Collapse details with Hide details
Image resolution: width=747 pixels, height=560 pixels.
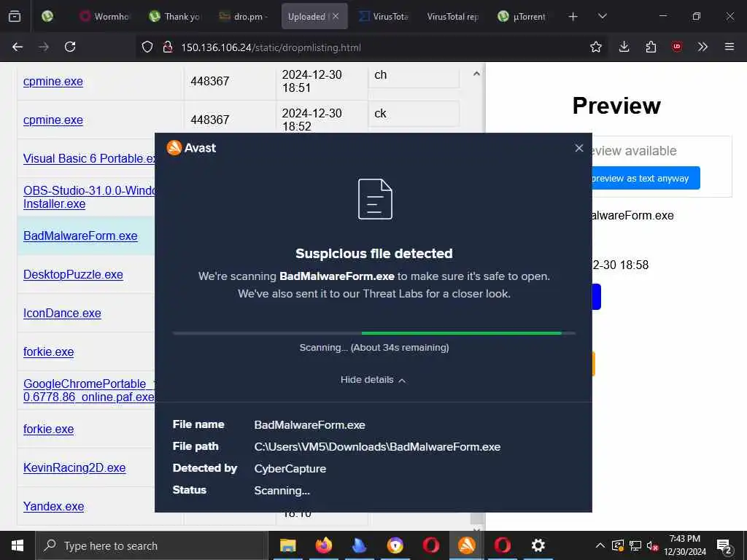click(373, 380)
